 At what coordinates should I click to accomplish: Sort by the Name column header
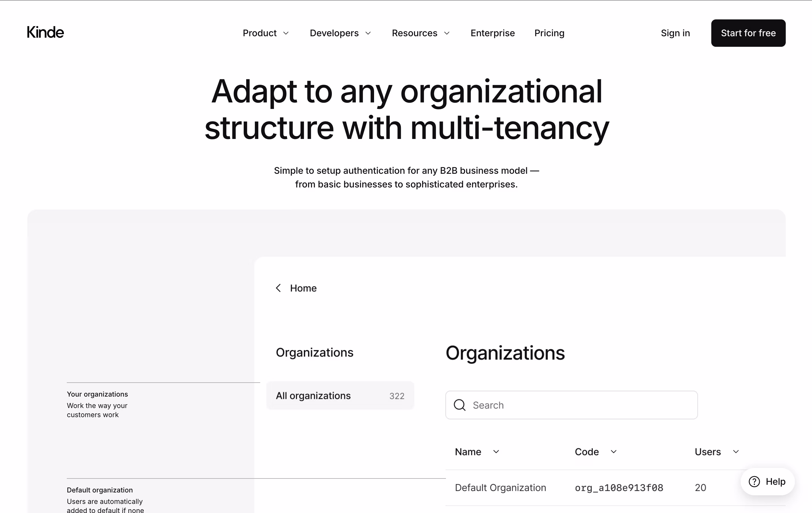(468, 452)
